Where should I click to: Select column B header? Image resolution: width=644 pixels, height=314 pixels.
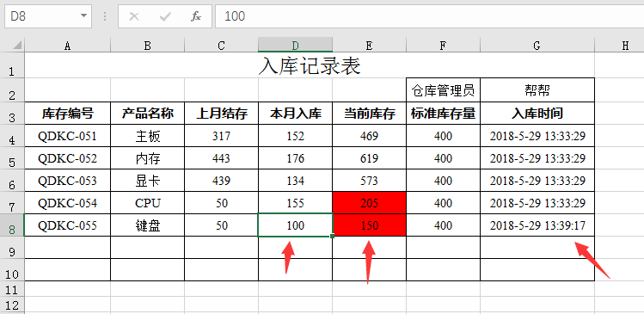point(147,46)
